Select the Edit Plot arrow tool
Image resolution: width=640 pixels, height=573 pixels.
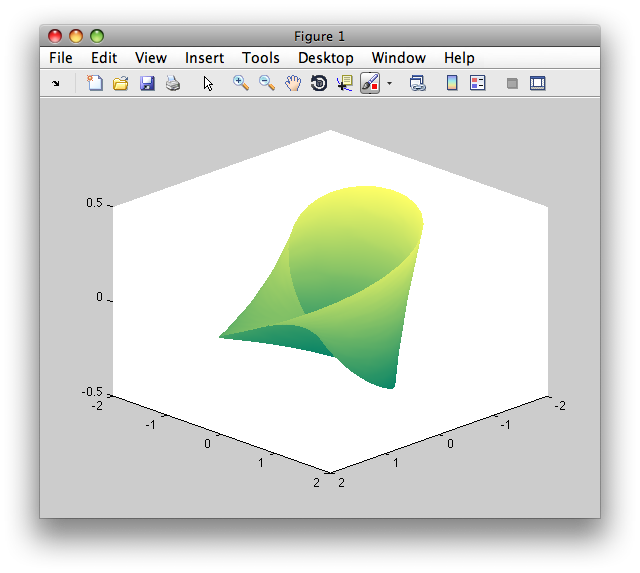click(208, 83)
